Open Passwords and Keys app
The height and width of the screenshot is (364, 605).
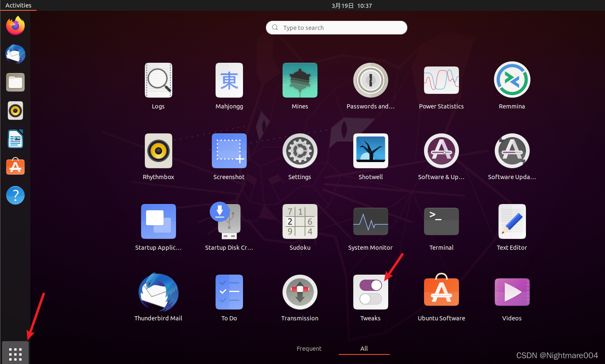point(371,80)
